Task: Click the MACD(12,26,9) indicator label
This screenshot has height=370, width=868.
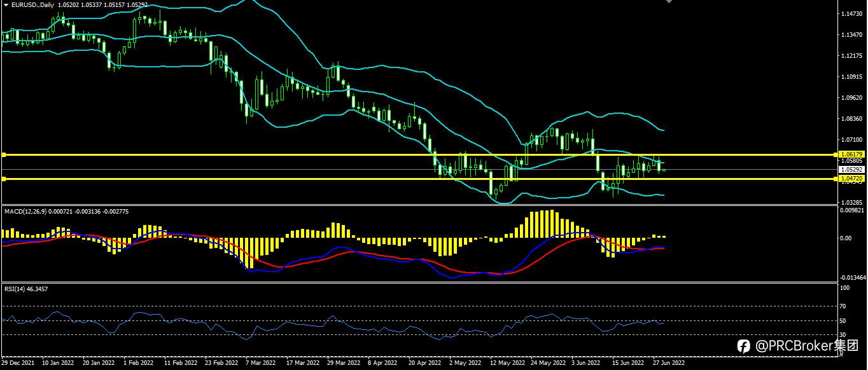Action: tap(26, 211)
